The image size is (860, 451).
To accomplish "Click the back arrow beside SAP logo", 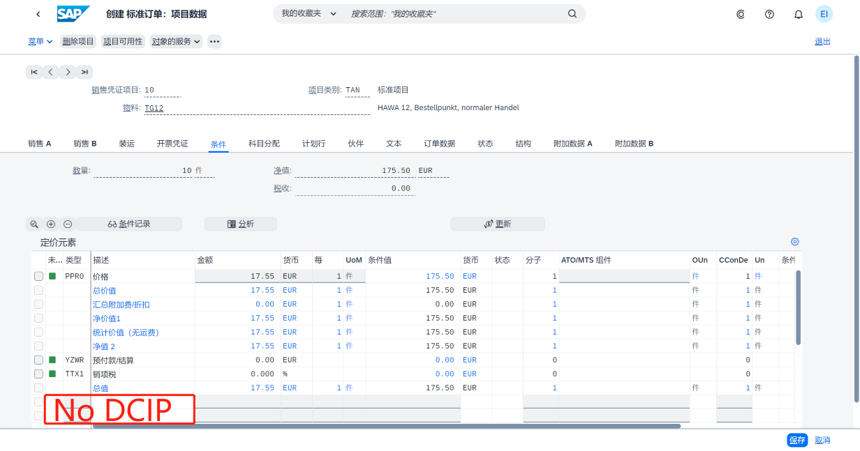I will click(38, 14).
